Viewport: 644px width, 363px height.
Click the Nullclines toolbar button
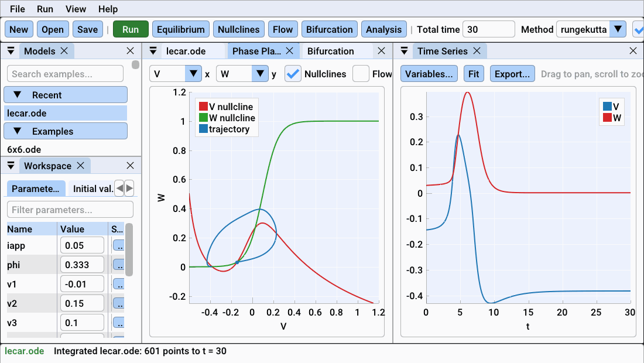click(239, 29)
